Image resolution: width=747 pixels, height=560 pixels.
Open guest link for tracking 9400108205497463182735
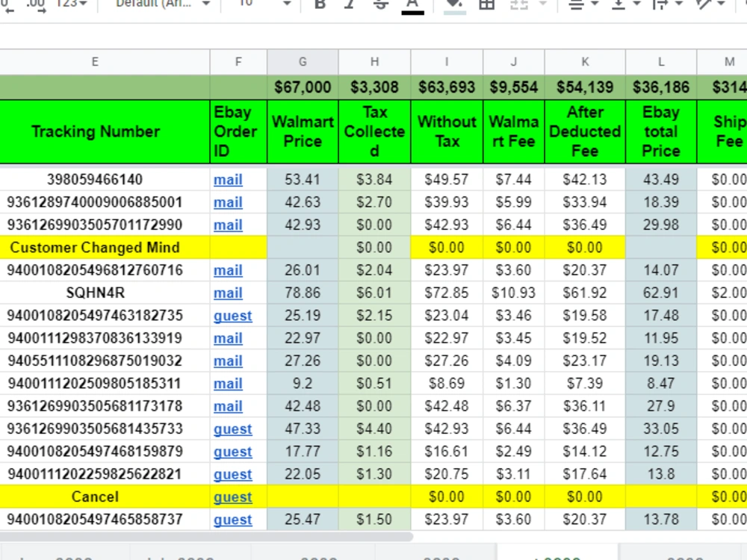tap(232, 316)
